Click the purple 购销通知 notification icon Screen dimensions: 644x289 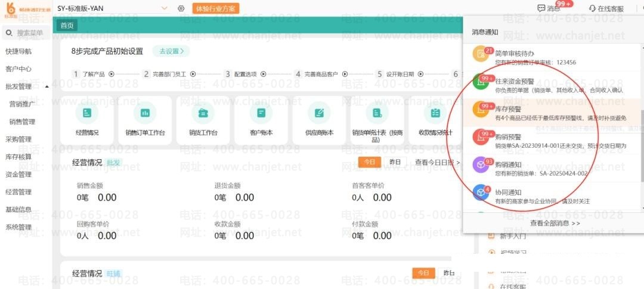point(481,165)
